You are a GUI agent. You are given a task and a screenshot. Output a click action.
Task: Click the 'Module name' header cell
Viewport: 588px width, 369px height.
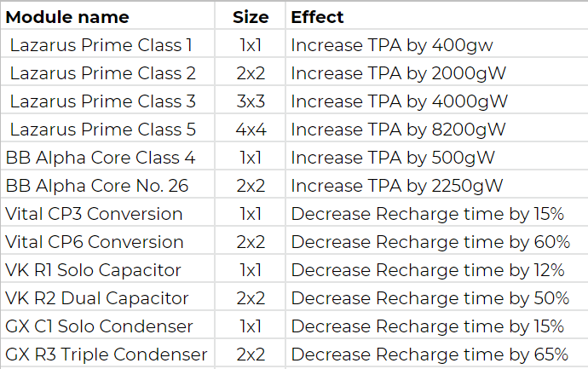pos(68,17)
